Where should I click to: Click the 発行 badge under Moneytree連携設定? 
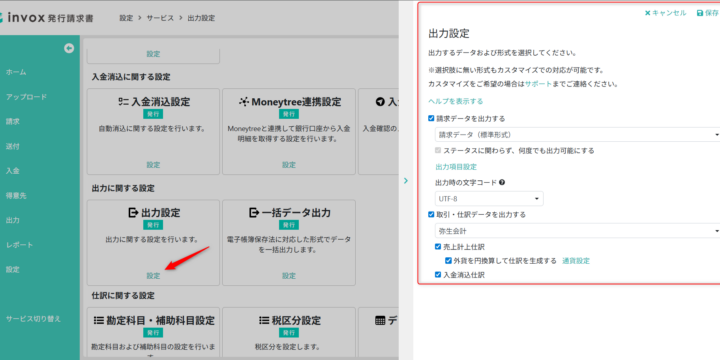pyautogui.click(x=289, y=114)
